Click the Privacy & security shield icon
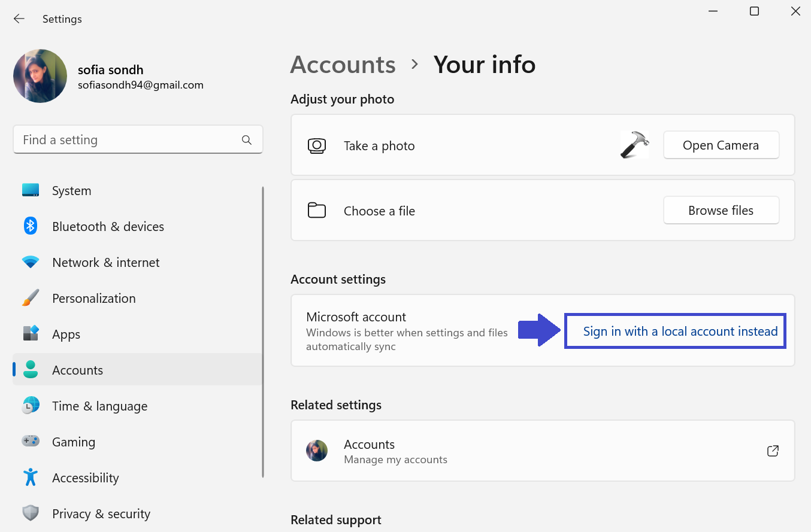 pos(31,513)
